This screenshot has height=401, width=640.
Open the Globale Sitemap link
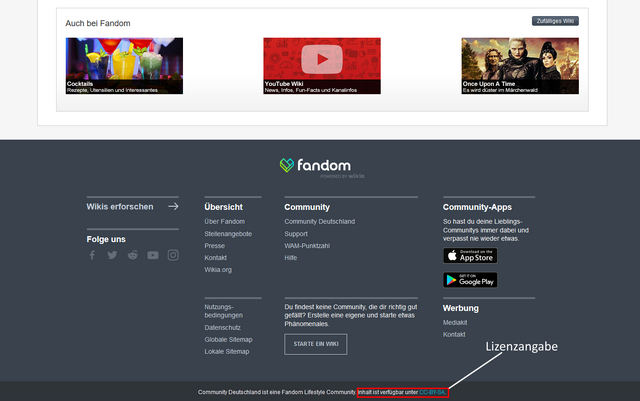tap(228, 339)
